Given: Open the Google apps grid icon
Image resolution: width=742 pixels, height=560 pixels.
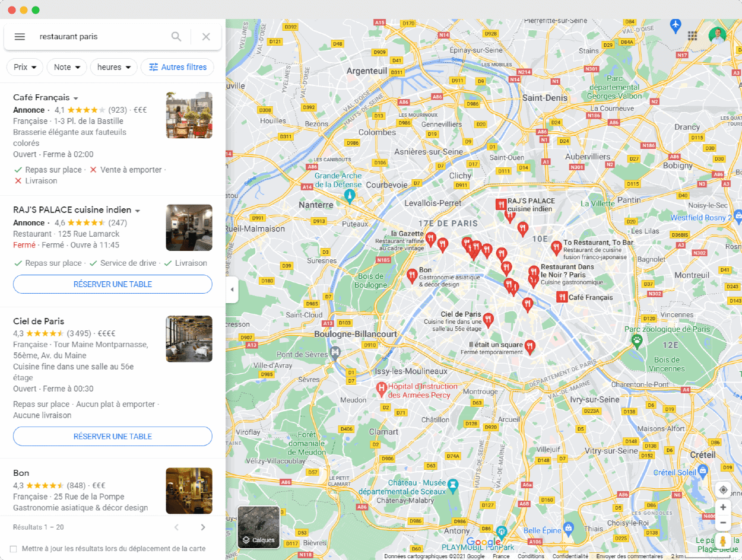Looking at the screenshot, I should pyautogui.click(x=692, y=36).
